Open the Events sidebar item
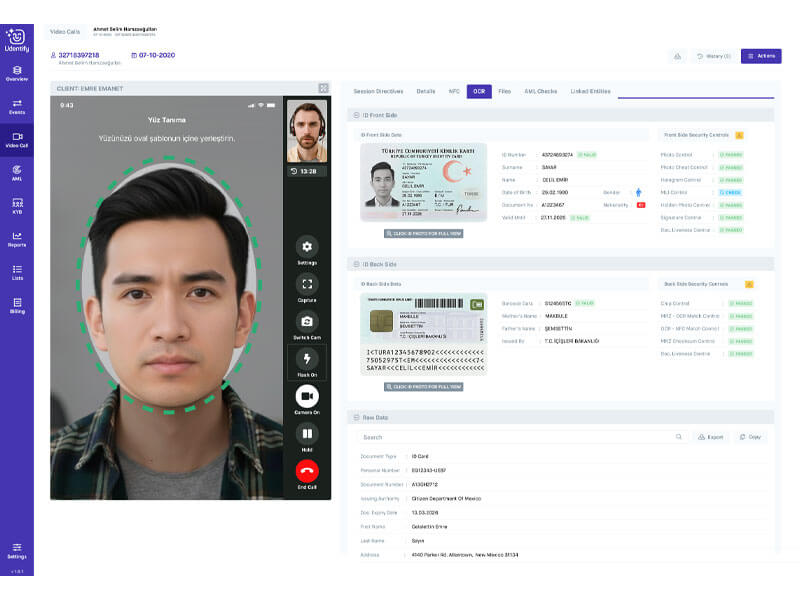The width and height of the screenshot is (800, 600). tap(17, 105)
